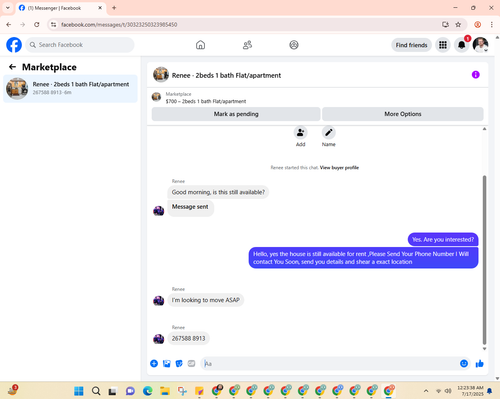
Task: Open Microsoft Edge from taskbar
Action: [x=148, y=391]
